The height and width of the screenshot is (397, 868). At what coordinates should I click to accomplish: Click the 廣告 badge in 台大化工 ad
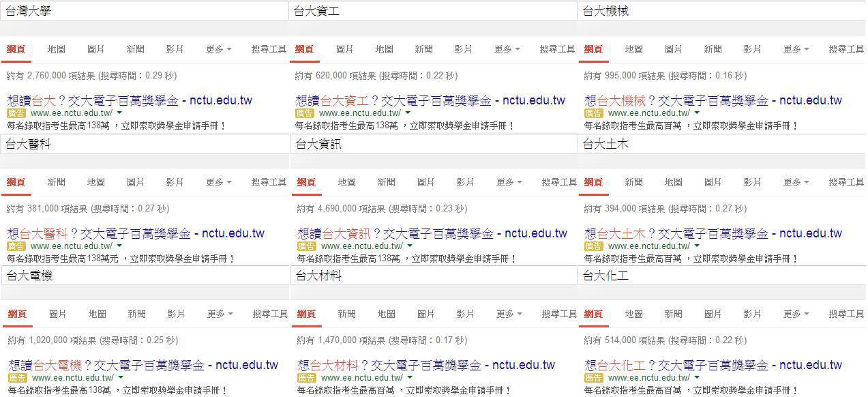click(594, 378)
